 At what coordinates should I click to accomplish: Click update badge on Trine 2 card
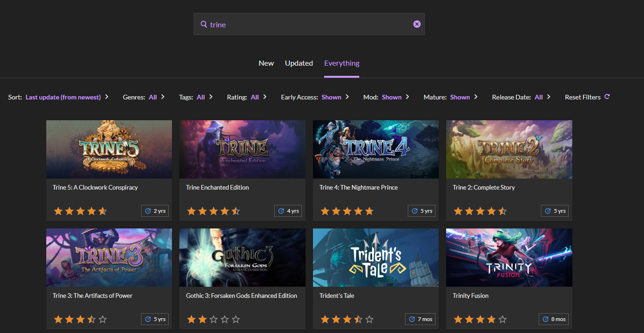555,211
